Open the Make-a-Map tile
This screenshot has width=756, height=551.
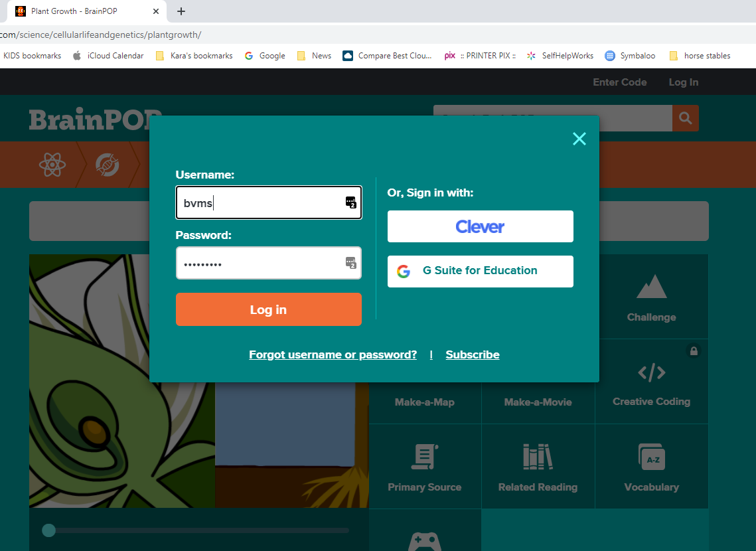pyautogui.click(x=425, y=403)
